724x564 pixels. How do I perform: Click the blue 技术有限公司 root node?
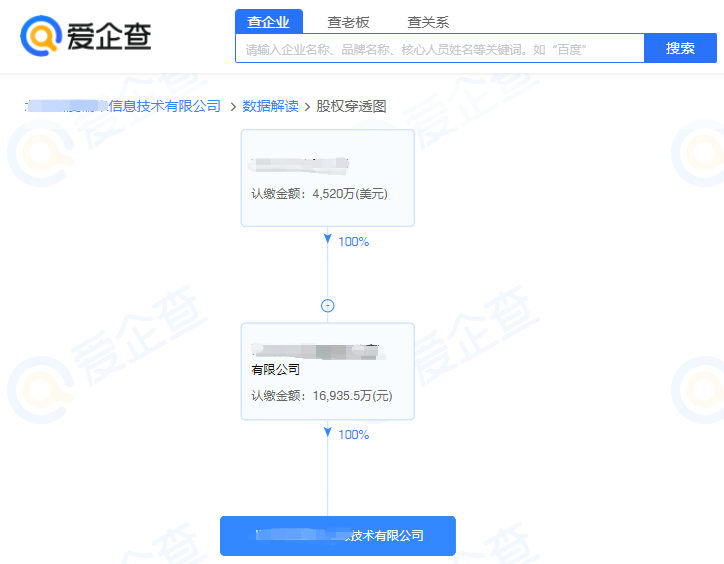[338, 535]
